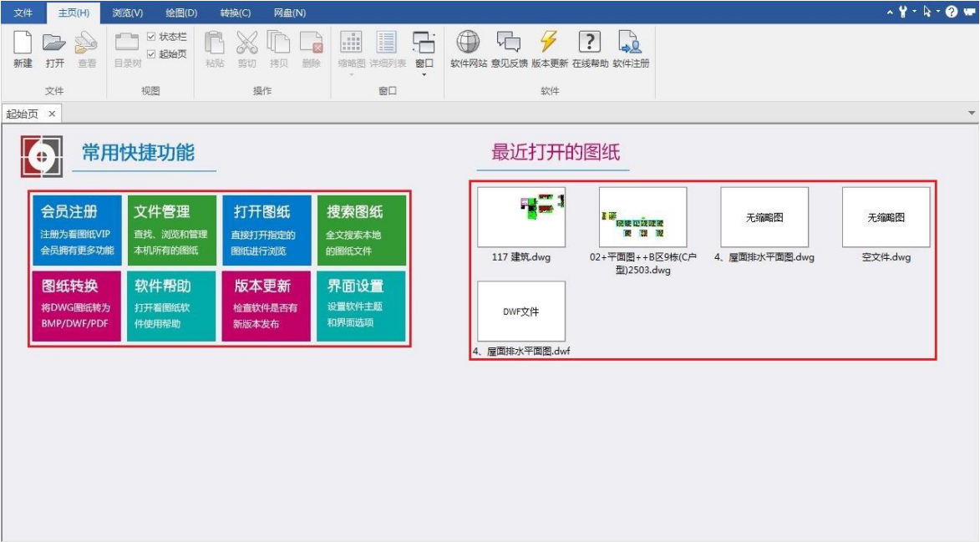Select the 新建 (New) tool
Image resolution: width=980 pixels, height=542 pixels.
23,52
